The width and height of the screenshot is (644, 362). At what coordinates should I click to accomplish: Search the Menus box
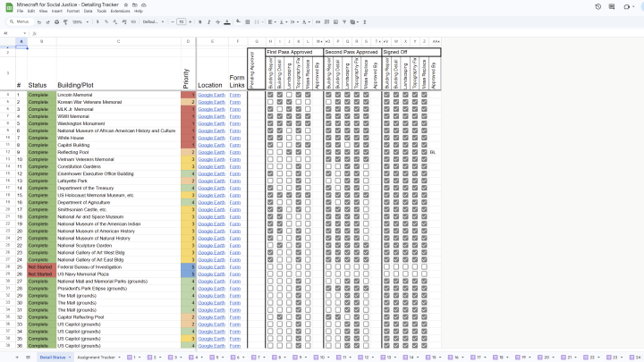click(x=20, y=21)
